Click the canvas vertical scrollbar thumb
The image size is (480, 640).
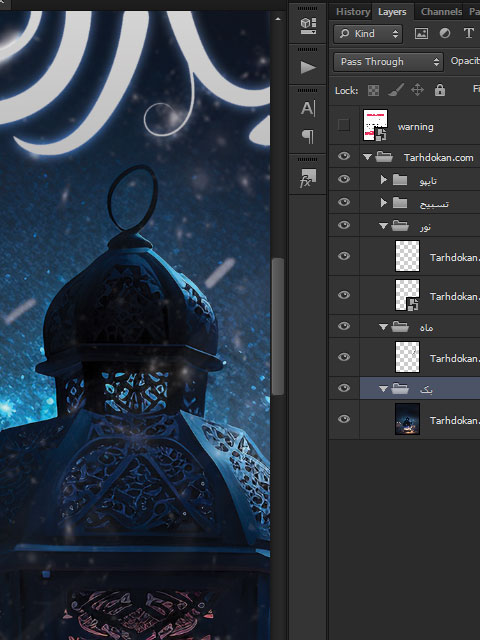pyautogui.click(x=278, y=327)
